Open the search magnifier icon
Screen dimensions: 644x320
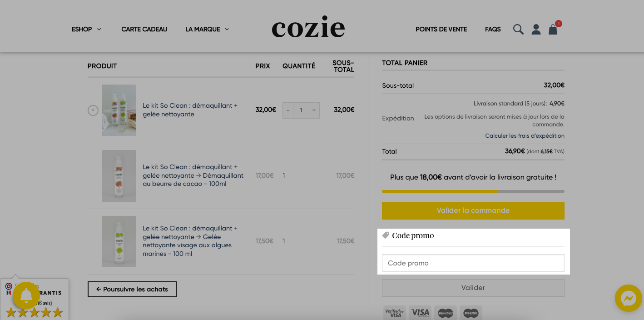pos(518,30)
